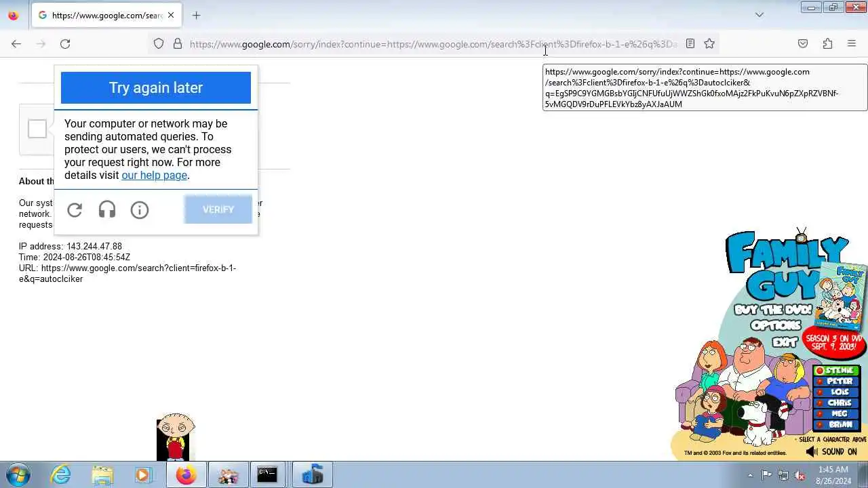Switch to Firefox in taskbar
Viewport: 868px width, 488px height.
tap(186, 475)
